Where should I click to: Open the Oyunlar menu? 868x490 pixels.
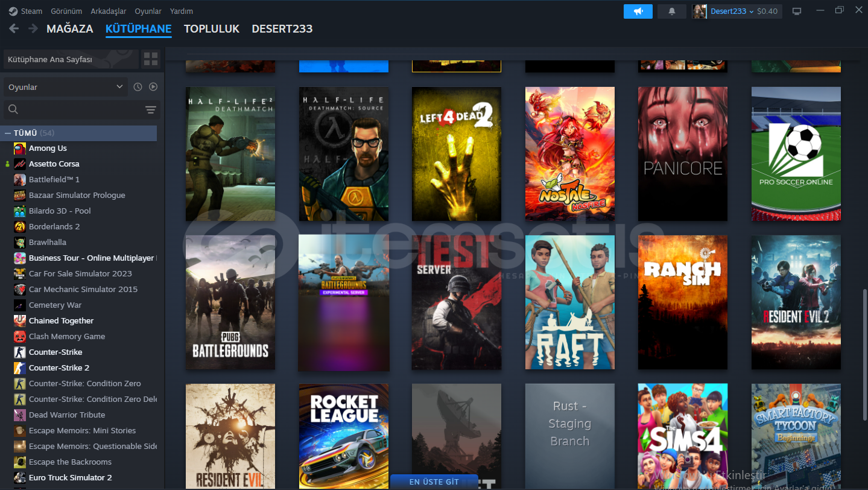click(148, 11)
